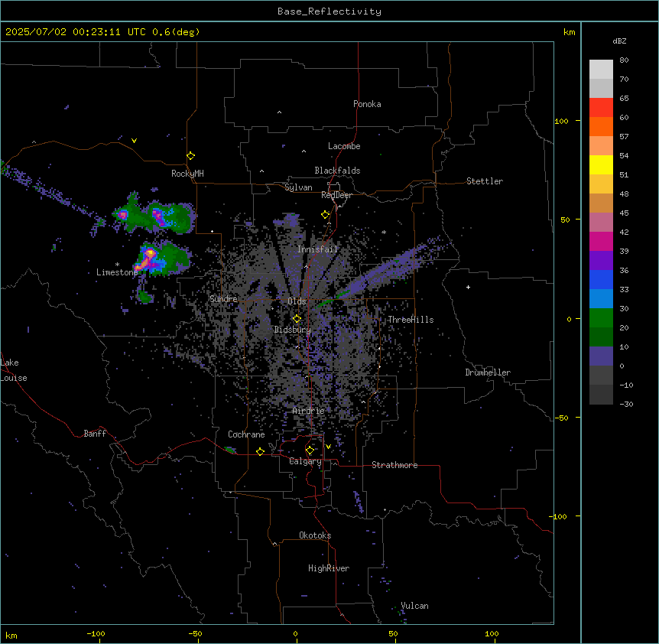Click the Innisfail city label

click(x=318, y=249)
